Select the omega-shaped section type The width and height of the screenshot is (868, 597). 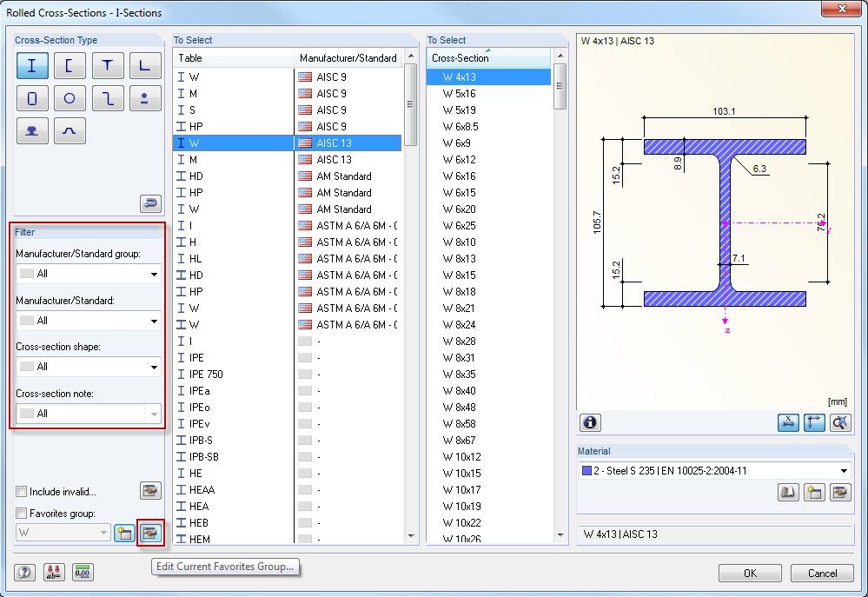(70, 130)
